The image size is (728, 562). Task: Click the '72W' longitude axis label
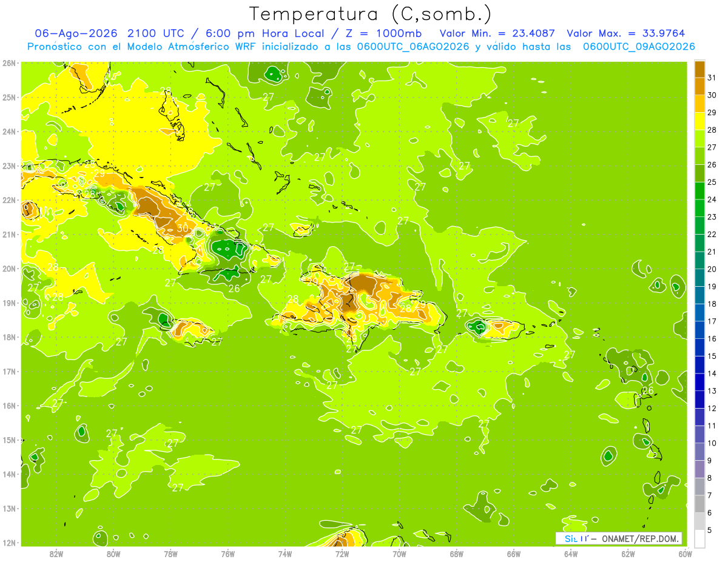pyautogui.click(x=342, y=554)
